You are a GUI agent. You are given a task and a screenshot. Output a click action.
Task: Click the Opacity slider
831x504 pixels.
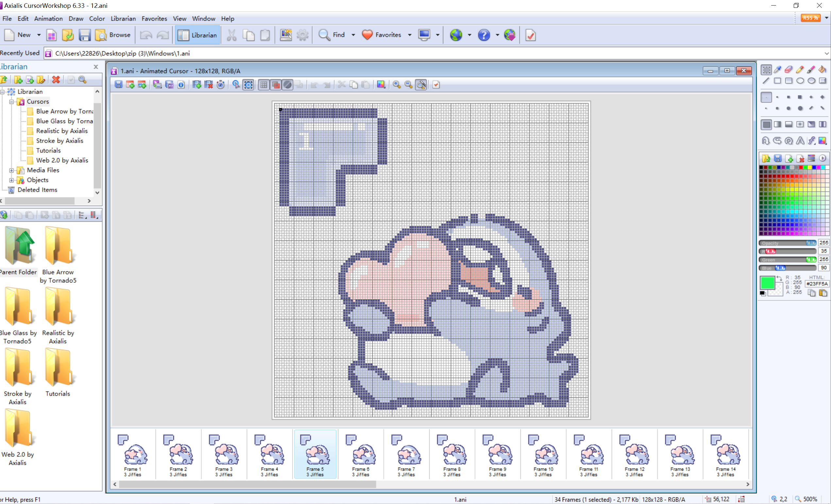click(788, 243)
